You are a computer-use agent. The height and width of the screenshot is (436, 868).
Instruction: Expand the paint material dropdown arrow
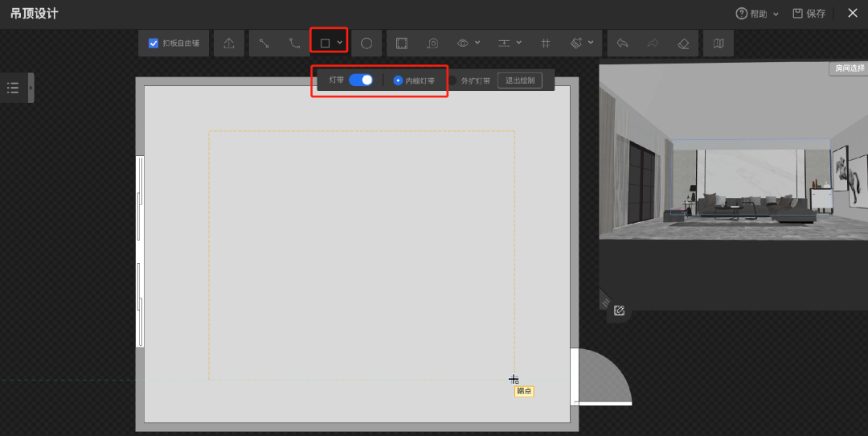tap(591, 43)
